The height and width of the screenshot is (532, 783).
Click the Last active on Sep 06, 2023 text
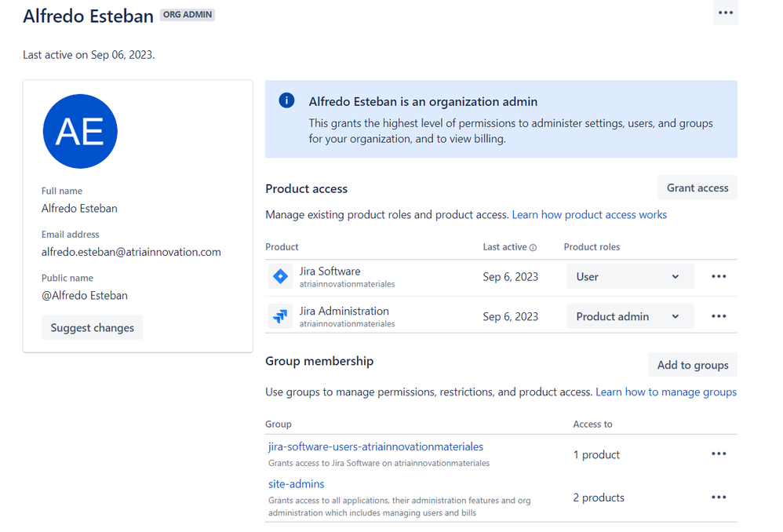tap(89, 55)
